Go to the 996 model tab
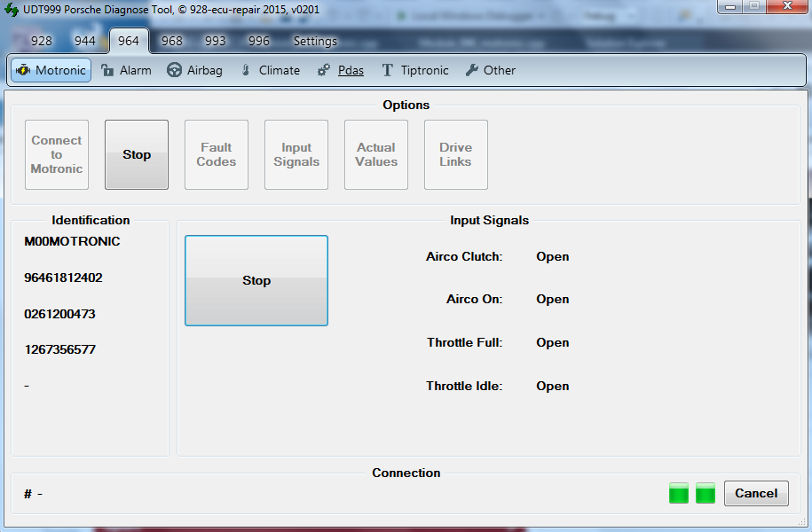 coord(259,41)
